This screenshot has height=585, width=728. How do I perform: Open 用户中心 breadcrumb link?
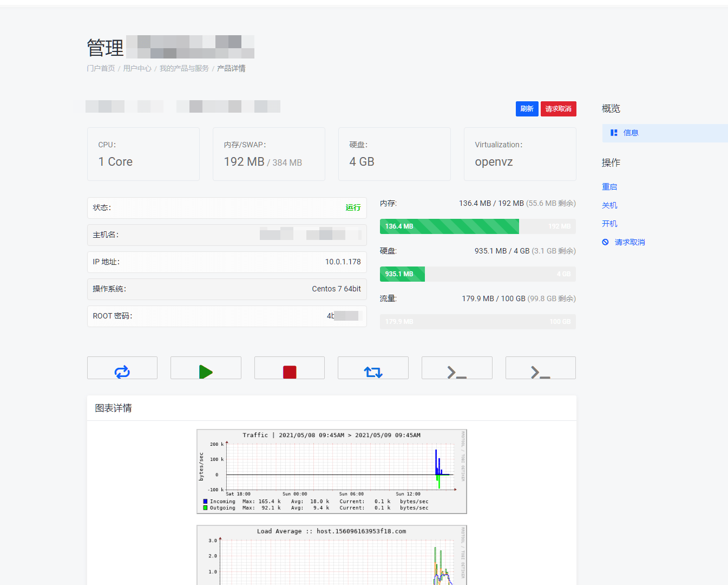(x=137, y=68)
